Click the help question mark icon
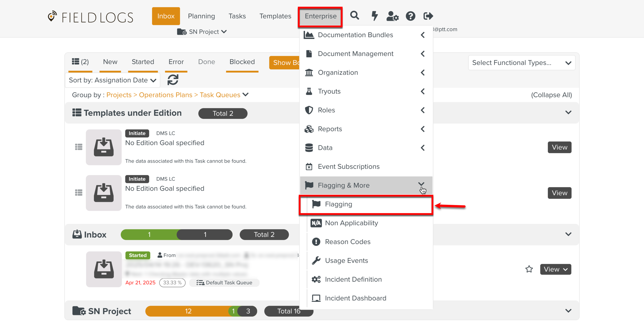Screen dimensions: 644x330 pyautogui.click(x=410, y=16)
